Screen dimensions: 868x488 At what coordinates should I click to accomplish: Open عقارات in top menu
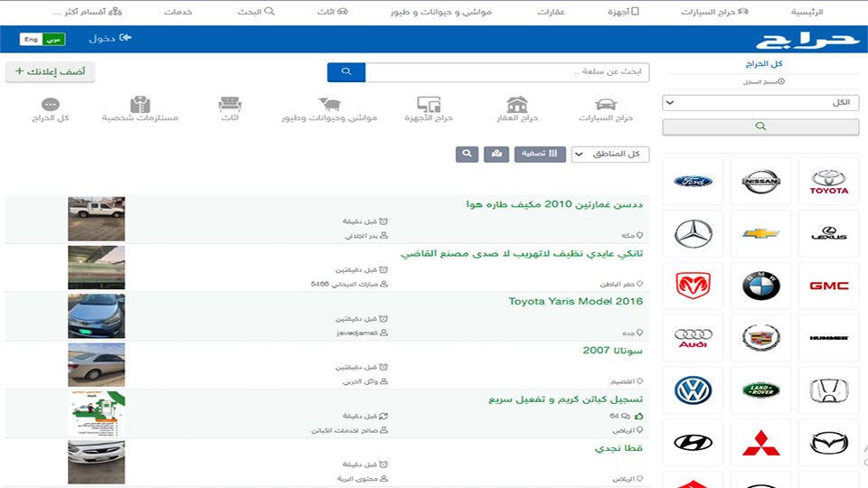[551, 12]
